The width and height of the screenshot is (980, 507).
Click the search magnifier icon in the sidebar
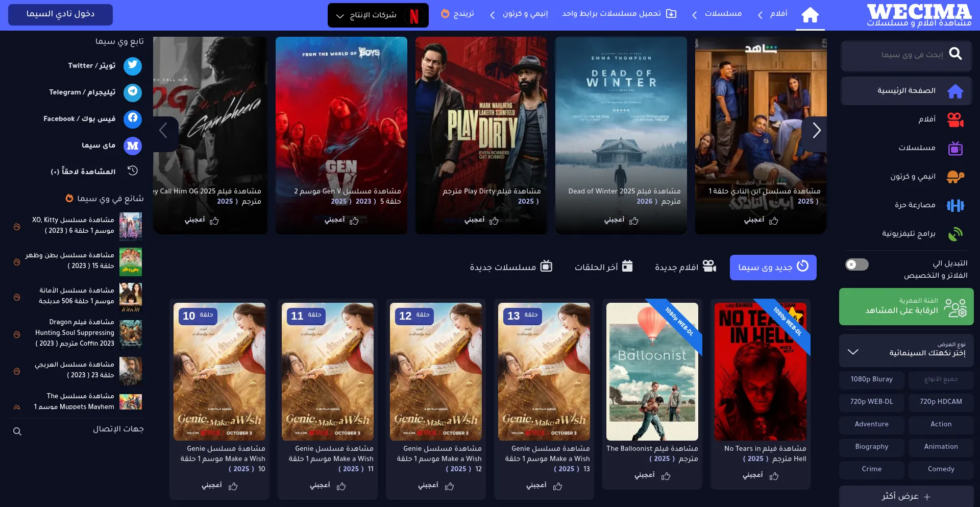pyautogui.click(x=955, y=54)
